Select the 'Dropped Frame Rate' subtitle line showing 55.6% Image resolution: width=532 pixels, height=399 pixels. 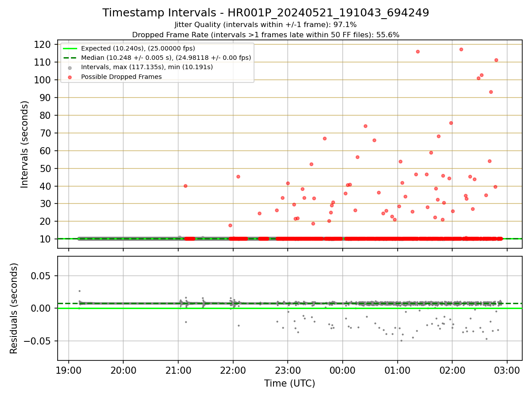pos(266,35)
